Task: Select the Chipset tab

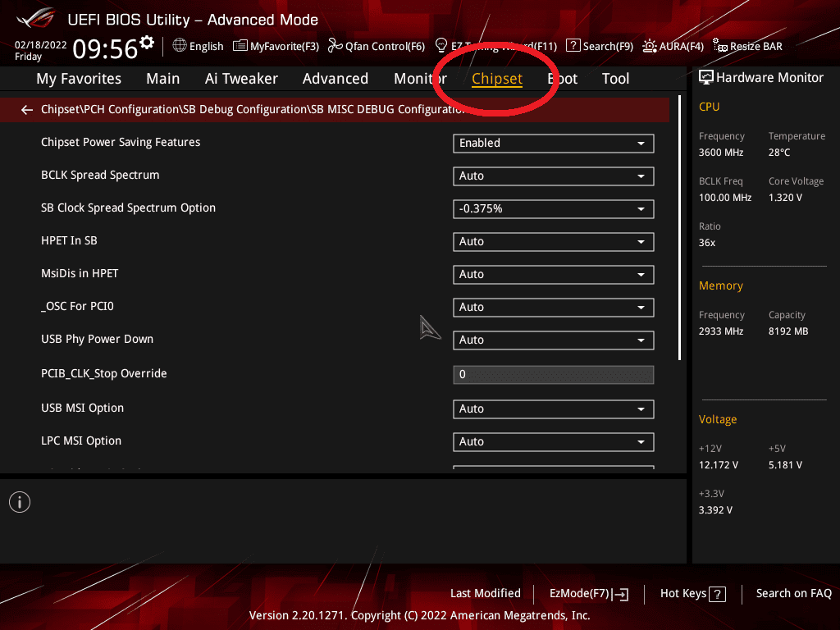Action: coord(497,79)
